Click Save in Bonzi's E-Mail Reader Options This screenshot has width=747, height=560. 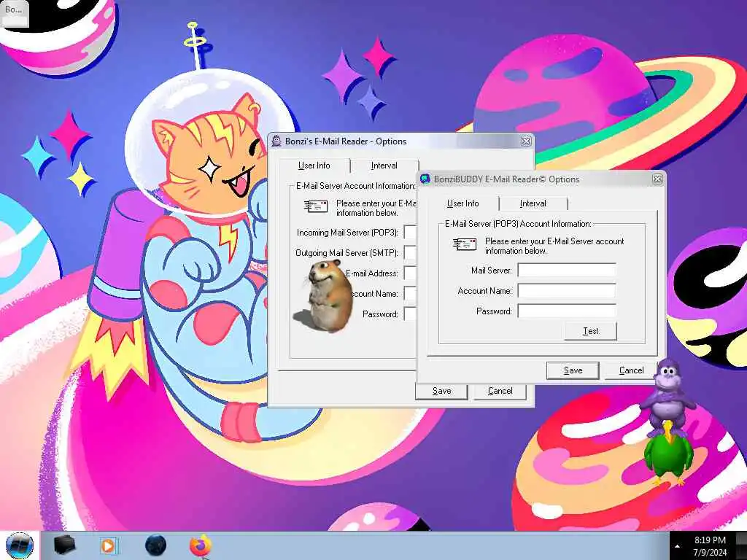(441, 391)
